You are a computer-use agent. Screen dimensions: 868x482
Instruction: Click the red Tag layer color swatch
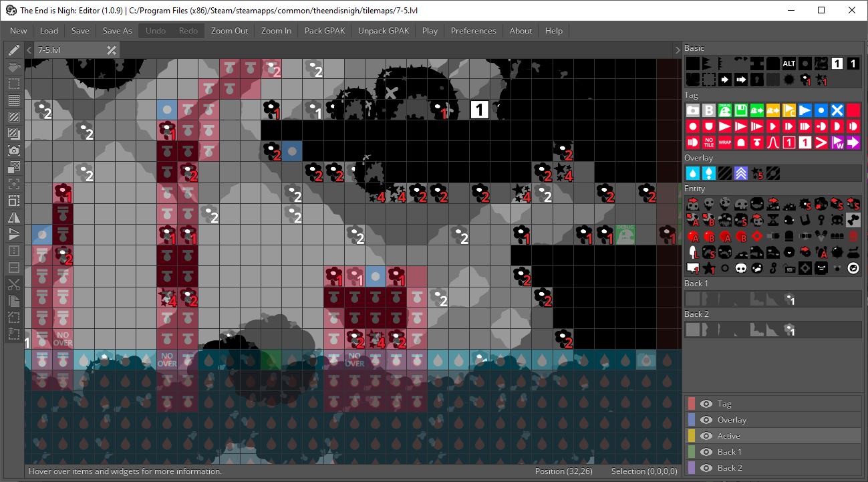tap(691, 404)
